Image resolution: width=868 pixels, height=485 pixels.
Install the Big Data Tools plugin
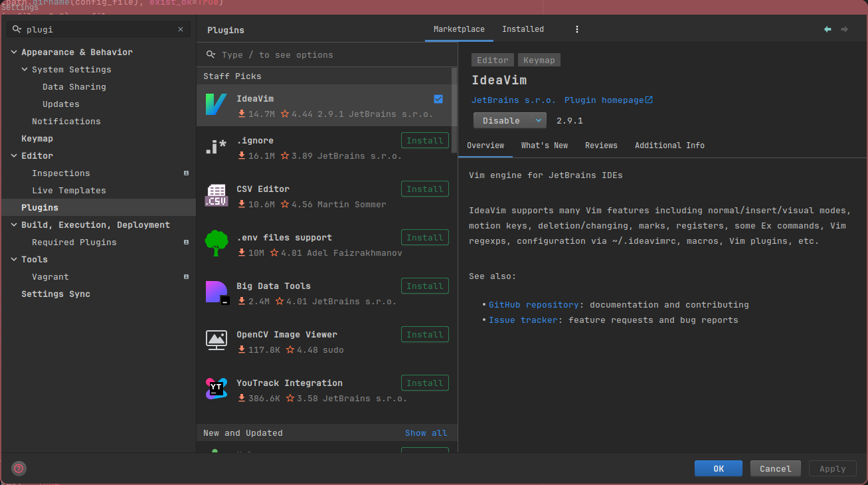(425, 286)
